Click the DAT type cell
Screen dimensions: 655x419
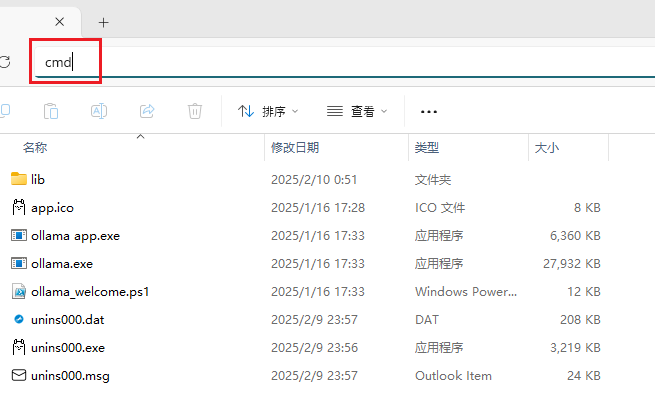point(427,320)
